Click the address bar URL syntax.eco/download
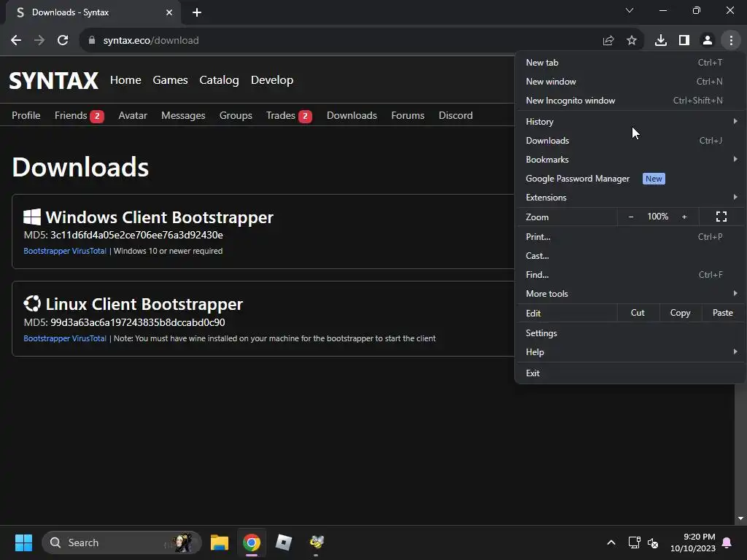Image resolution: width=747 pixels, height=560 pixels. click(x=151, y=41)
